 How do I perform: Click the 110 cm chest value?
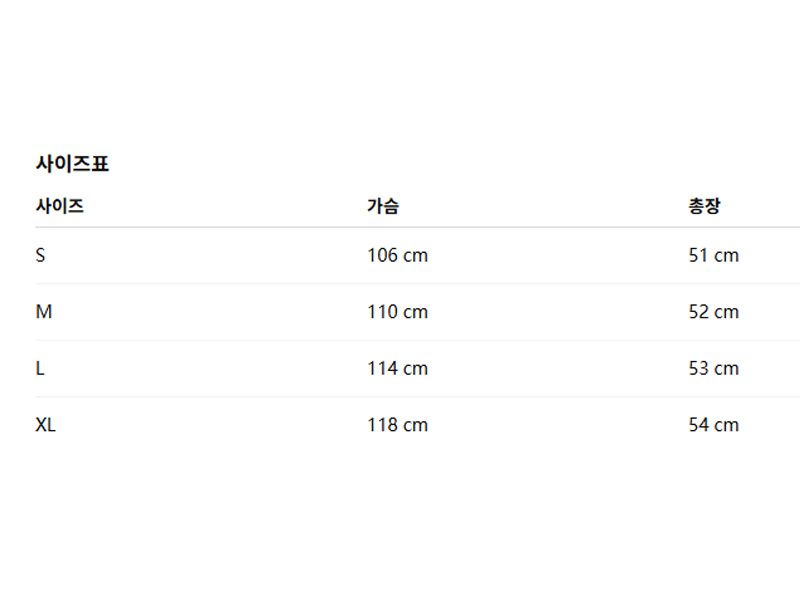coord(397,312)
